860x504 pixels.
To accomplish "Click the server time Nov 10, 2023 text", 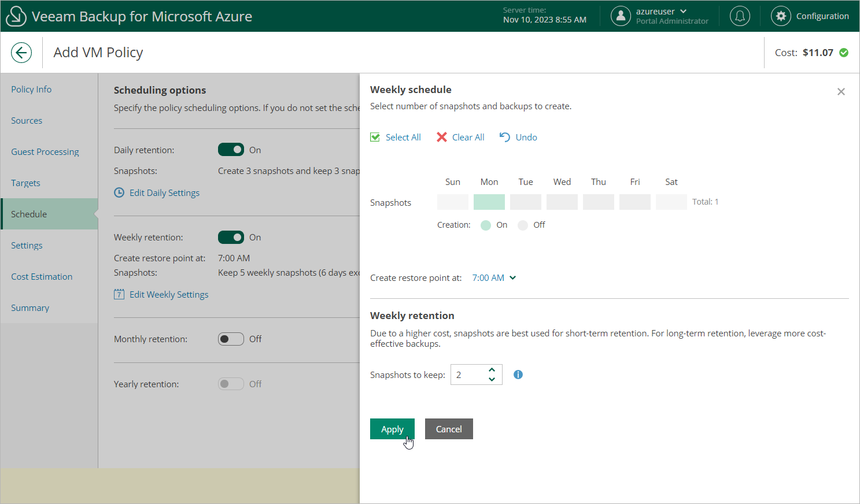I will point(545,20).
